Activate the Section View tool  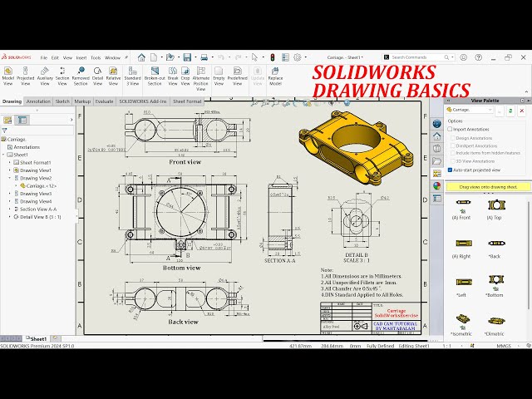62,76
